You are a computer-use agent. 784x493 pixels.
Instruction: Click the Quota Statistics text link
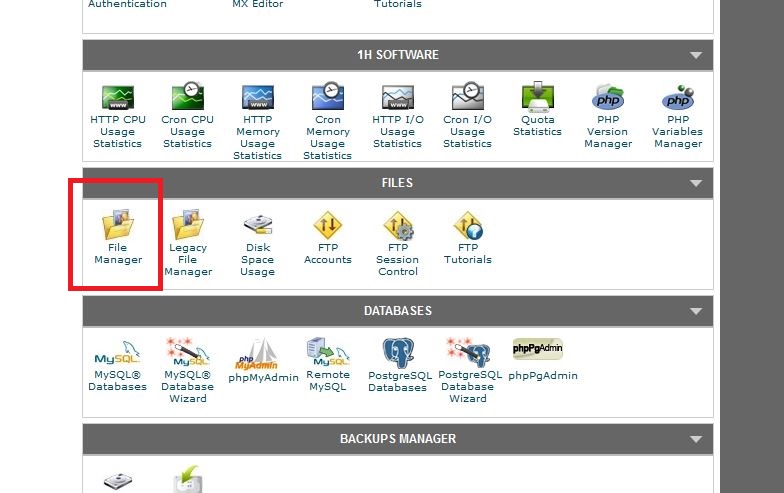pyautogui.click(x=538, y=126)
